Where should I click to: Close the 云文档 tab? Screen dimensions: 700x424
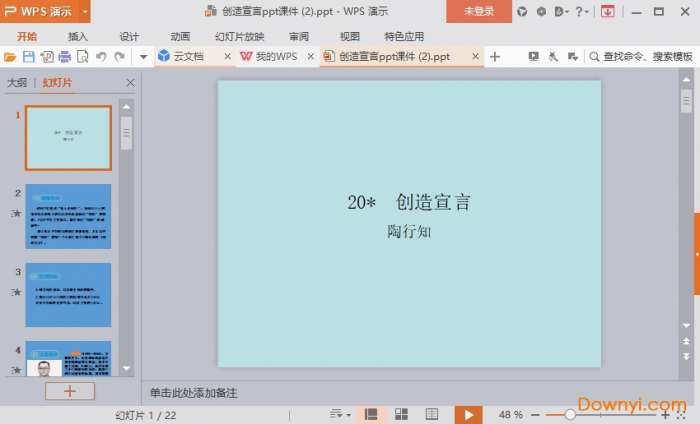point(227,57)
